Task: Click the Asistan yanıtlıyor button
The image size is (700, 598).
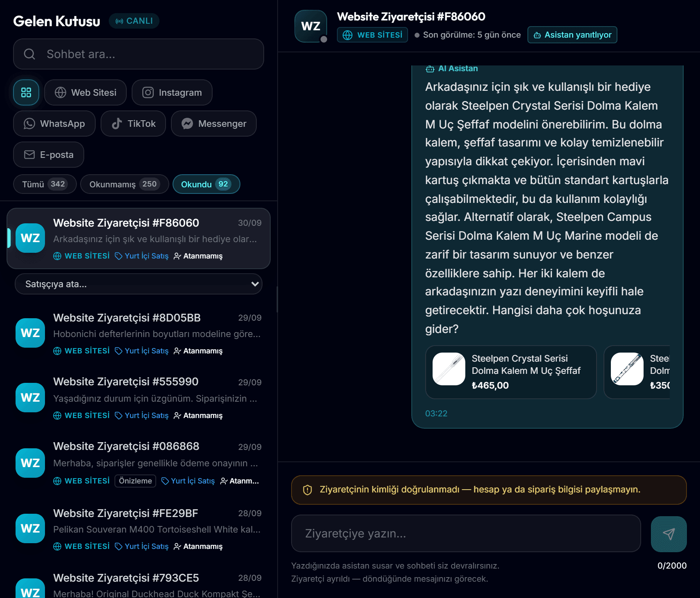Action: click(x=572, y=35)
